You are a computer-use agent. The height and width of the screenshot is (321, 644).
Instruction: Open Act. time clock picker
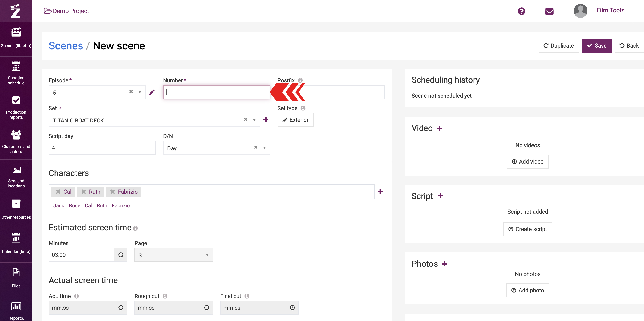pyautogui.click(x=121, y=308)
